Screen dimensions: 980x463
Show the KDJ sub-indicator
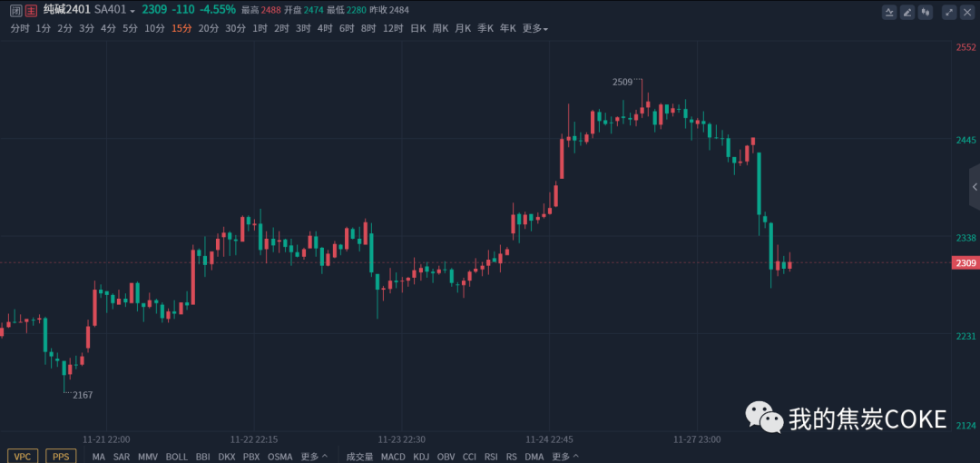coord(421,457)
